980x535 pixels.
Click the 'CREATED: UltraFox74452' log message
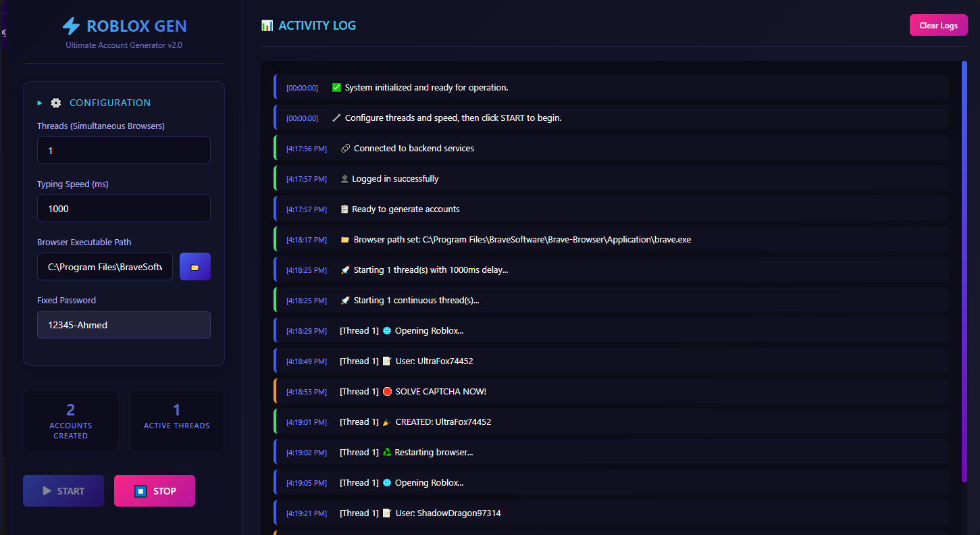point(444,422)
